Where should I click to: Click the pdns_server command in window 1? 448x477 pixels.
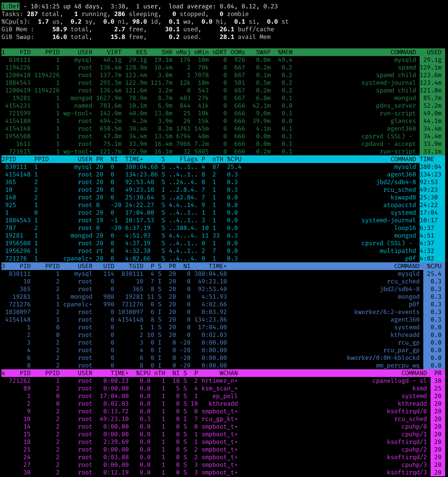pyautogui.click(x=396, y=106)
